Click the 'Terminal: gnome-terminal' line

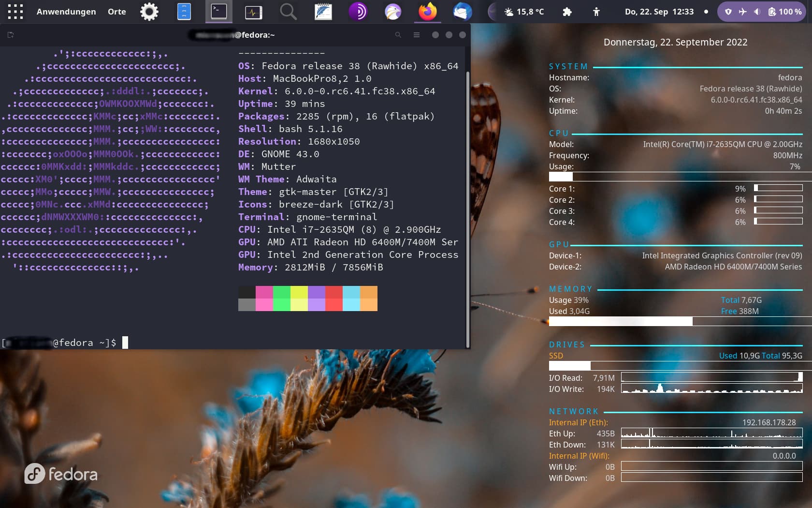307,217
